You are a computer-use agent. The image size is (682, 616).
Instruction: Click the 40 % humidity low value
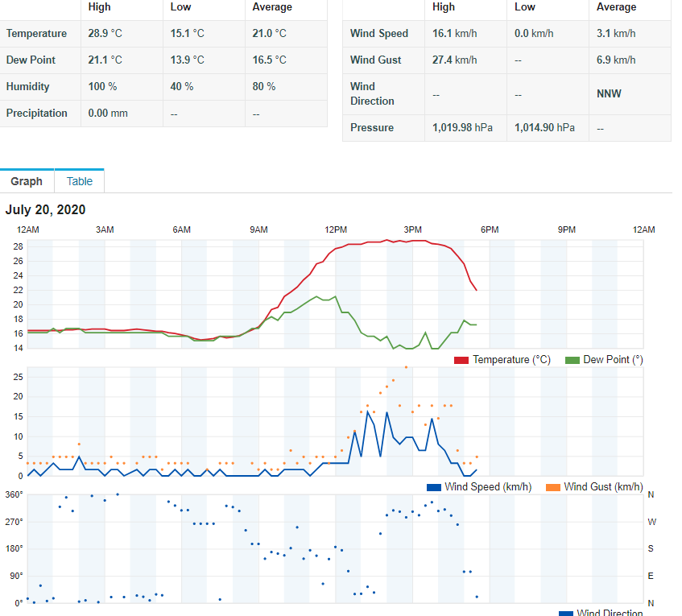tap(182, 87)
